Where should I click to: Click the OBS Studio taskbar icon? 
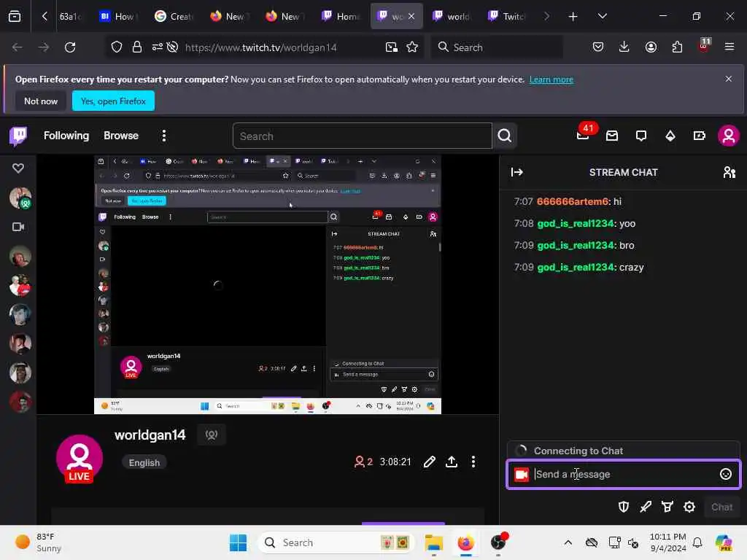[499, 542]
